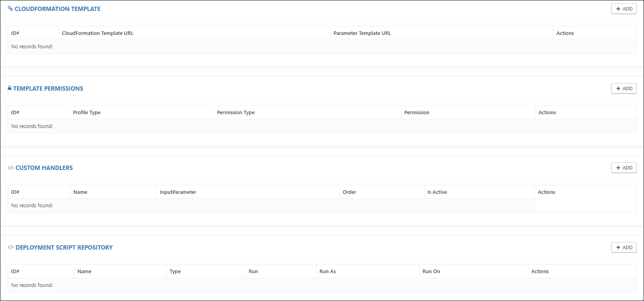Click the DEPLOYMENT SCRIPT REPOSITORY heading
The width and height of the screenshot is (644, 301).
tap(64, 247)
